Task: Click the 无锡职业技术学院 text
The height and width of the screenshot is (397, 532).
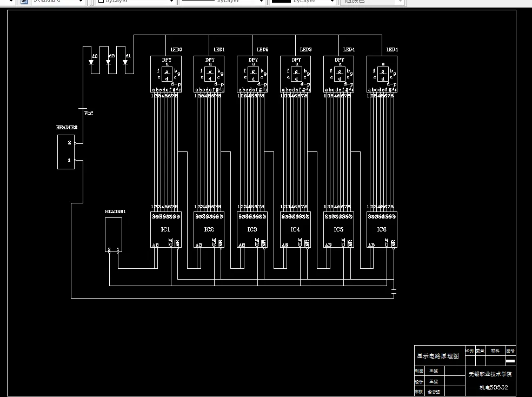Action: point(490,374)
